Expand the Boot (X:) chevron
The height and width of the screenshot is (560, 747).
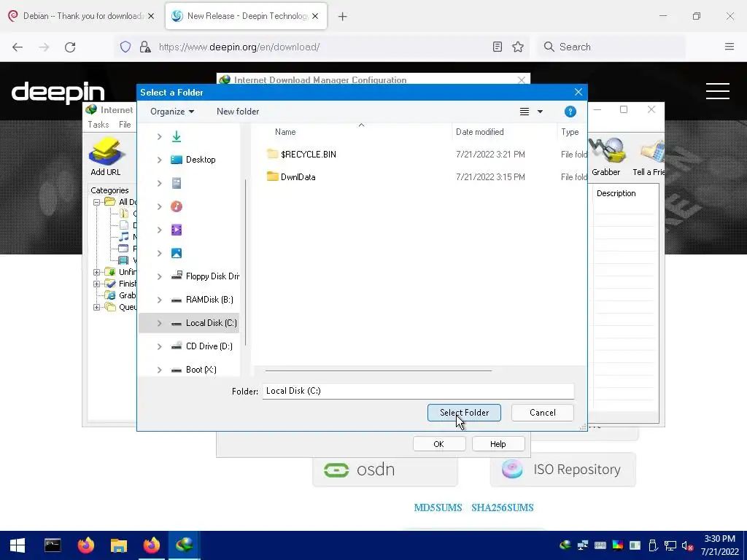coord(160,370)
